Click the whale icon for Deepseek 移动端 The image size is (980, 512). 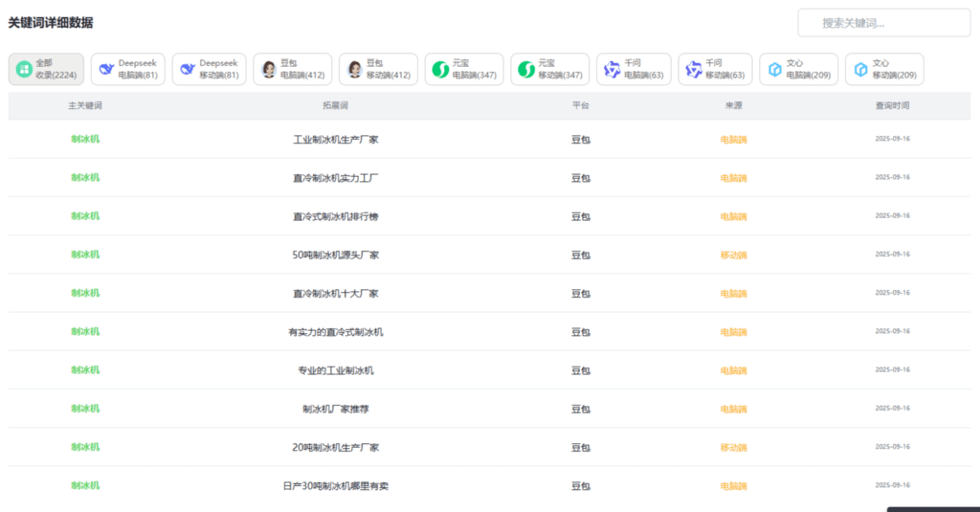coord(188,69)
